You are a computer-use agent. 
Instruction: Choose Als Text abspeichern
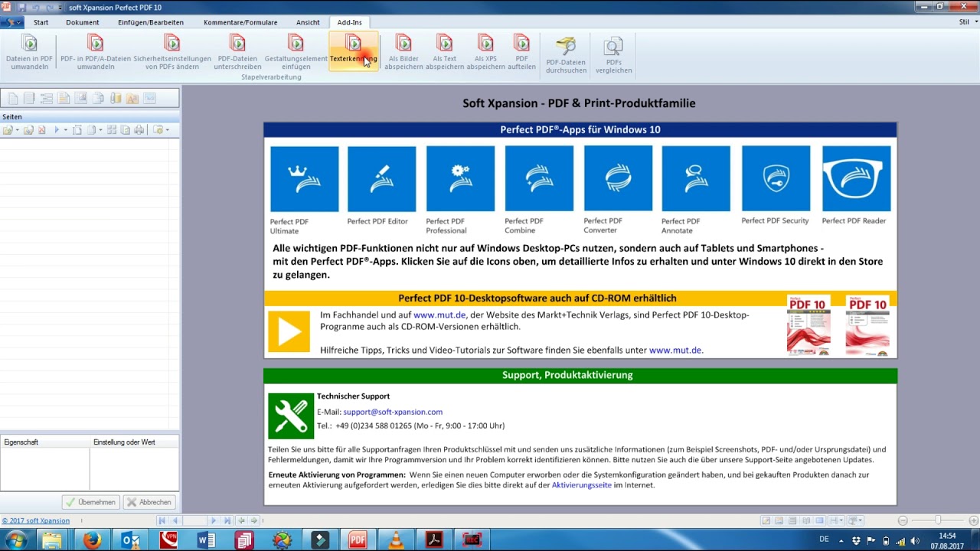[x=445, y=52]
